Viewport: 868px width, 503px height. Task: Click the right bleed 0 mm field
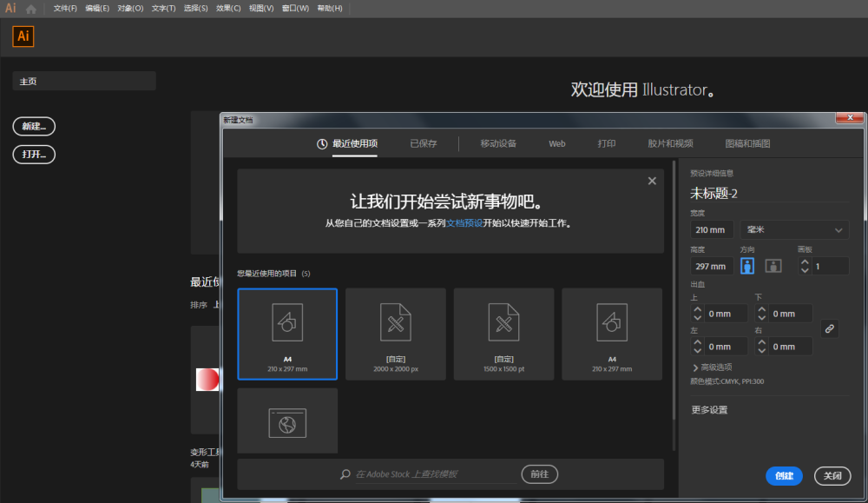click(791, 347)
